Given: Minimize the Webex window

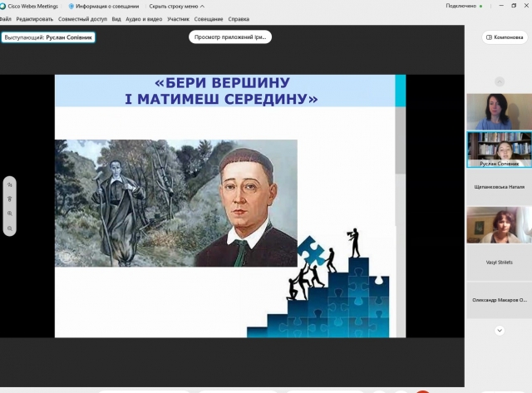Looking at the screenshot, I should (501, 6).
